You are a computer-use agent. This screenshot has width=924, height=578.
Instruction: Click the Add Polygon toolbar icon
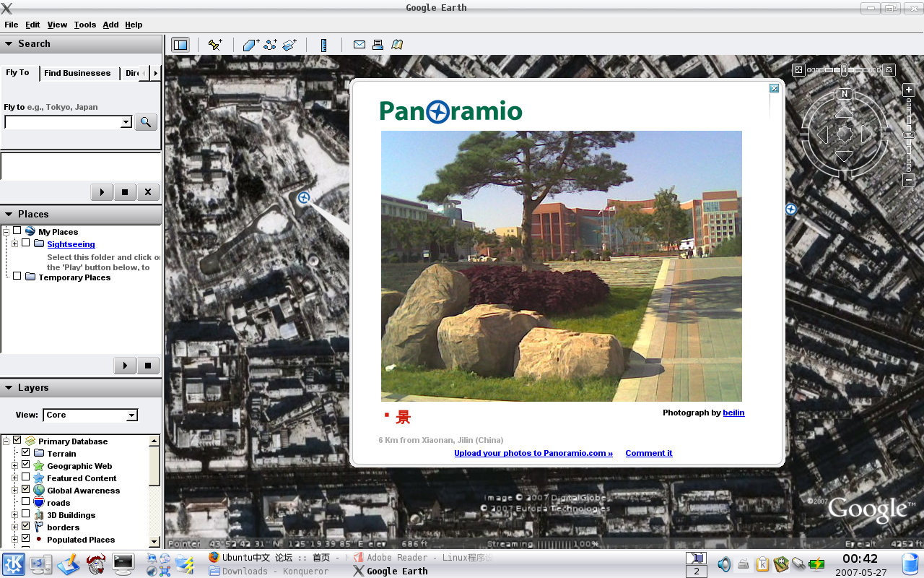pyautogui.click(x=250, y=45)
